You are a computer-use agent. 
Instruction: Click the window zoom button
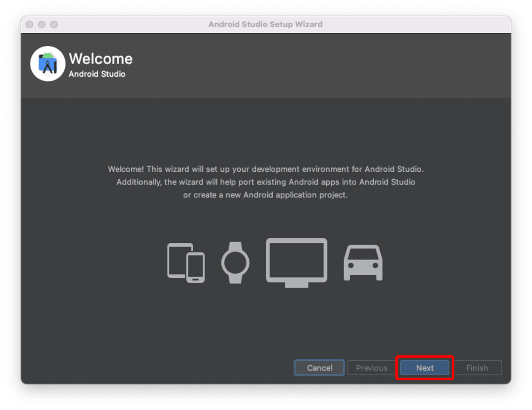(x=54, y=24)
